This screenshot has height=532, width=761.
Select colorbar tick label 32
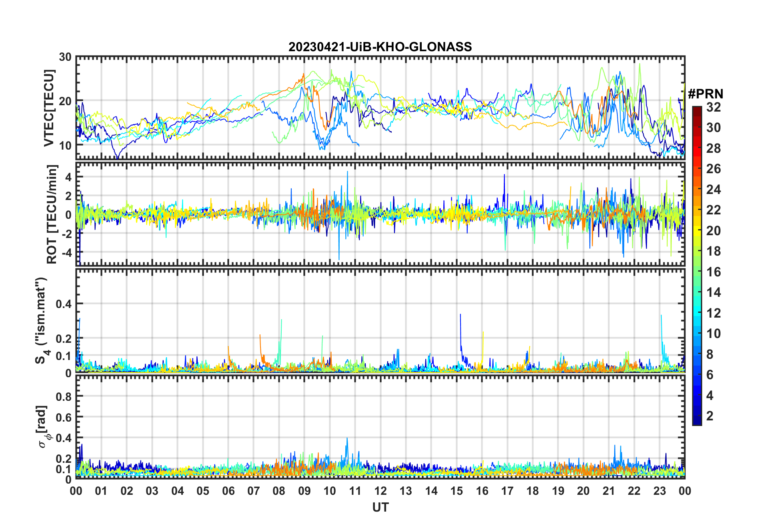pos(713,107)
